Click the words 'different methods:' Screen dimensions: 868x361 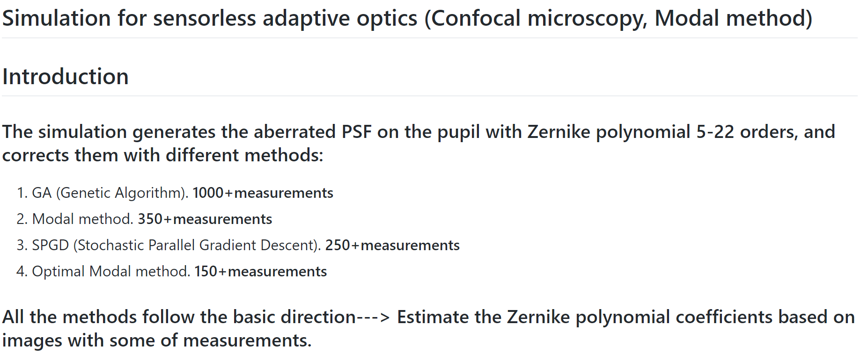tap(244, 155)
